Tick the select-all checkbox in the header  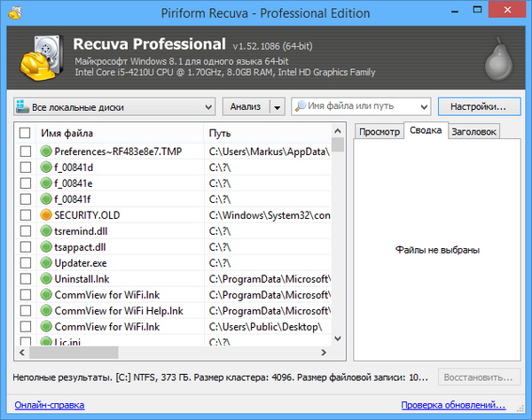pyautogui.click(x=25, y=133)
